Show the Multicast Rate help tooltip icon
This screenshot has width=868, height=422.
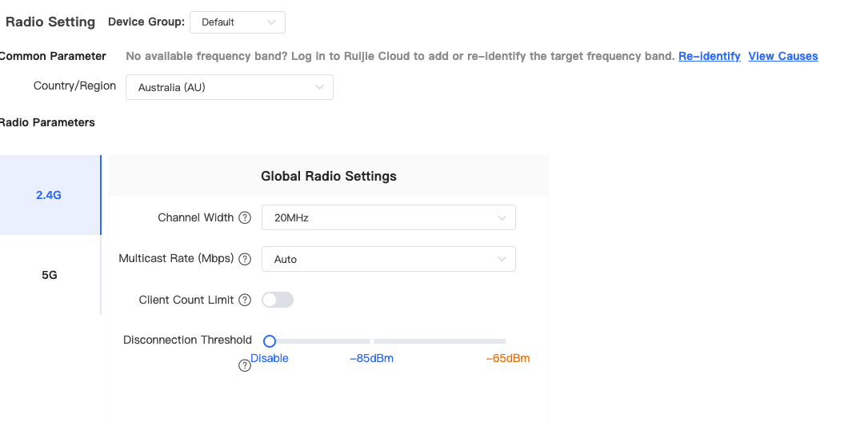pos(245,259)
